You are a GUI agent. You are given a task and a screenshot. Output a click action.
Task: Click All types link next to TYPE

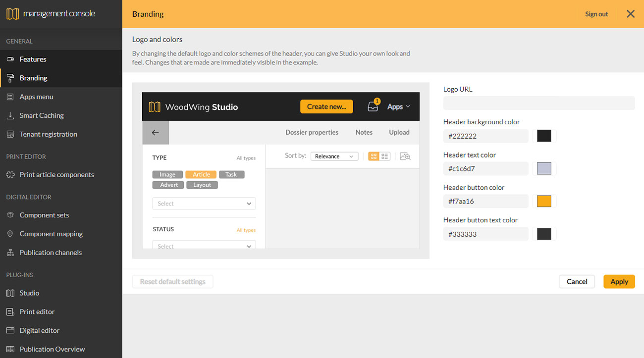coord(246,158)
